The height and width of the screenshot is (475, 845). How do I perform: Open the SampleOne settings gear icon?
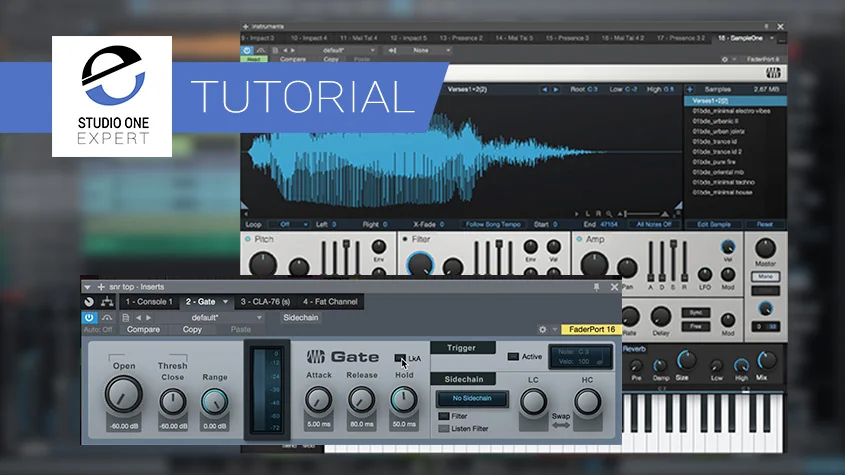725,59
